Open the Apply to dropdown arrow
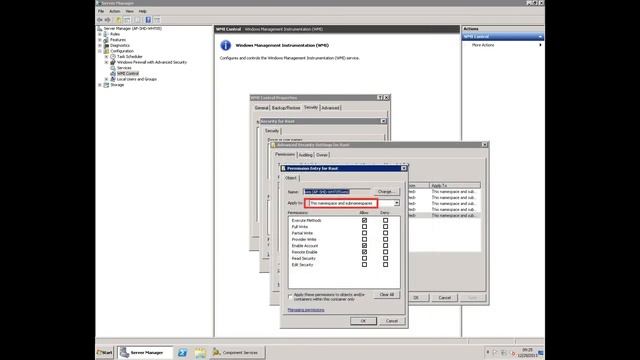640x360 pixels. coord(396,203)
